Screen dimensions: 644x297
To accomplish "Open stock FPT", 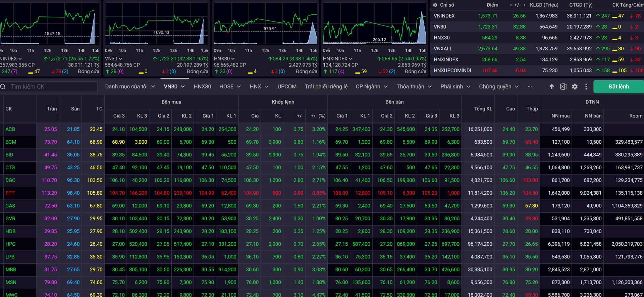I will (x=10, y=193).
